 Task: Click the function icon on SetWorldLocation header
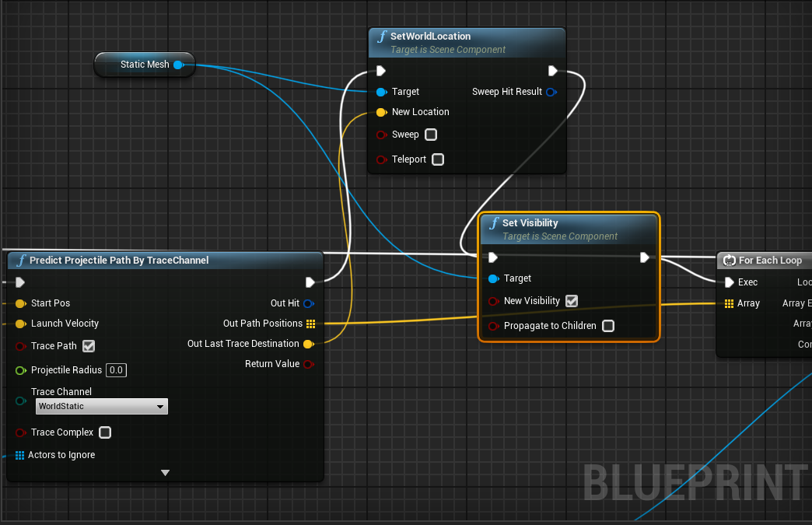pyautogui.click(x=382, y=36)
